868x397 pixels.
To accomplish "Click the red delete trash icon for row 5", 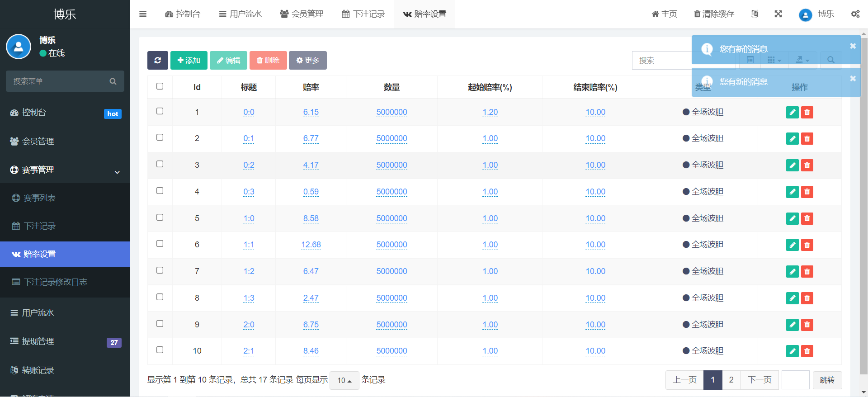I will tap(807, 218).
